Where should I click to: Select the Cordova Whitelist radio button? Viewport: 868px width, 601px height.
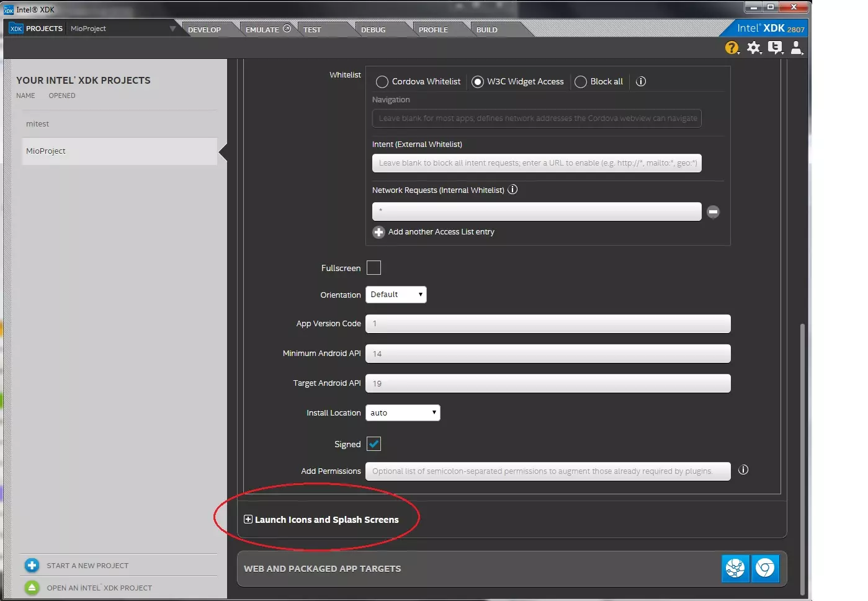tap(382, 82)
